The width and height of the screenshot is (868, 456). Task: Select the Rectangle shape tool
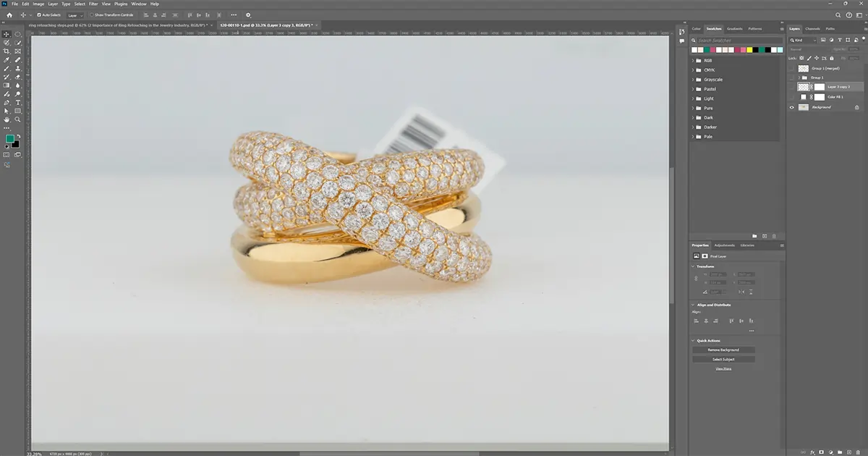[17, 111]
